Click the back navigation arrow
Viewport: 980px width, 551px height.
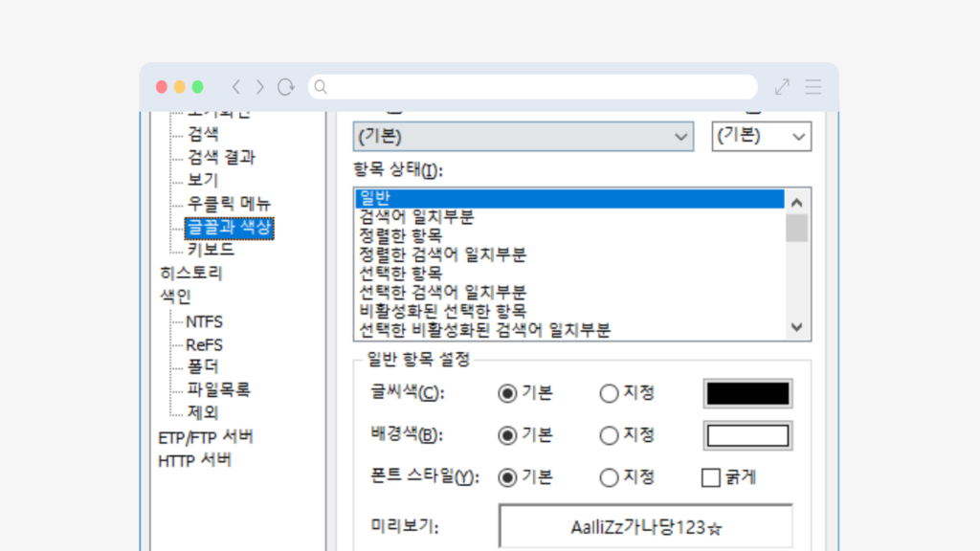click(x=235, y=86)
